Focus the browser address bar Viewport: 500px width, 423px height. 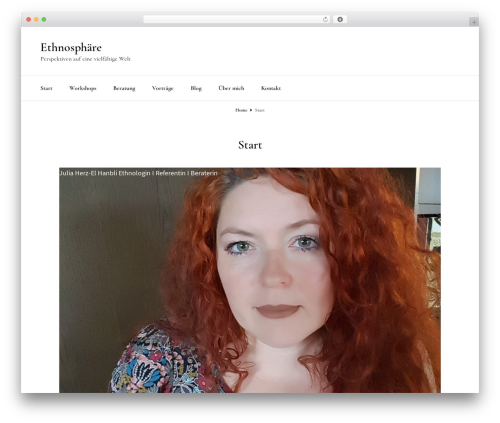(236, 20)
